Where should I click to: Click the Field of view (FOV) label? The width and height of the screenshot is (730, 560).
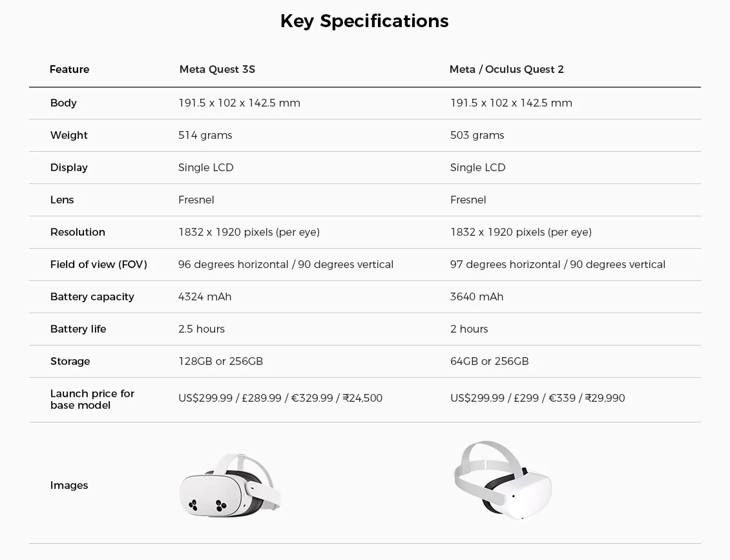pos(98,264)
